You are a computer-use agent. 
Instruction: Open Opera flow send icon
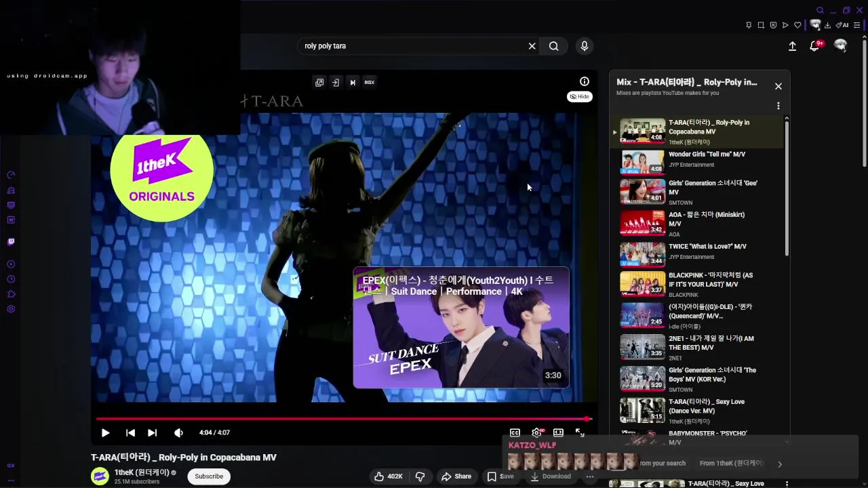click(785, 25)
